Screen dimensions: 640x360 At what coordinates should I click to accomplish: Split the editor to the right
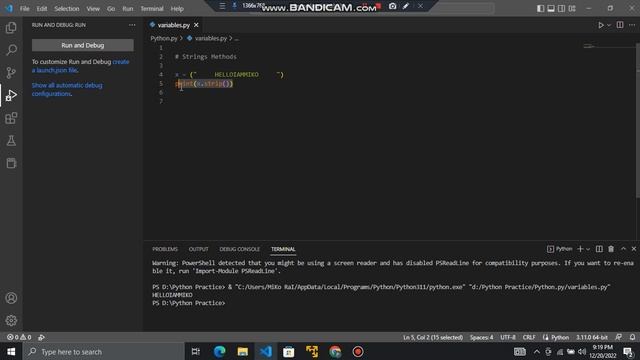[x=620, y=25]
